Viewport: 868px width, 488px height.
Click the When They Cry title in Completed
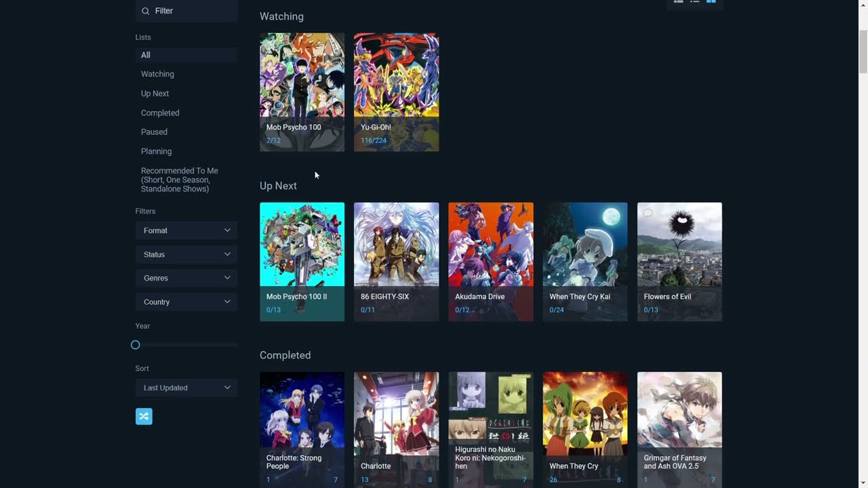(x=574, y=466)
